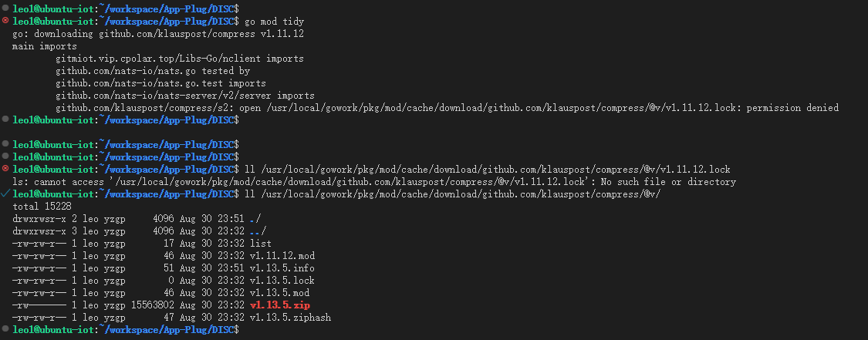
Task: Click the blue checkmark command status marker
Action: pos(5,194)
